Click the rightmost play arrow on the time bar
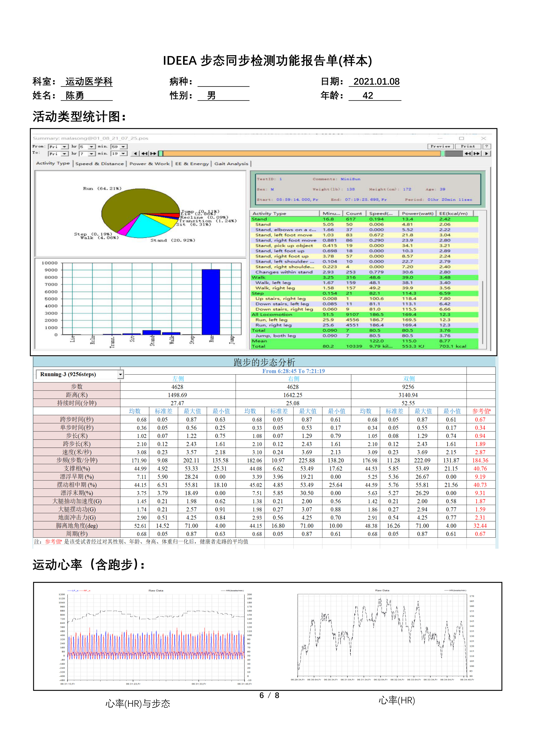This screenshot has width=535, height=756. pyautogui.click(x=486, y=153)
